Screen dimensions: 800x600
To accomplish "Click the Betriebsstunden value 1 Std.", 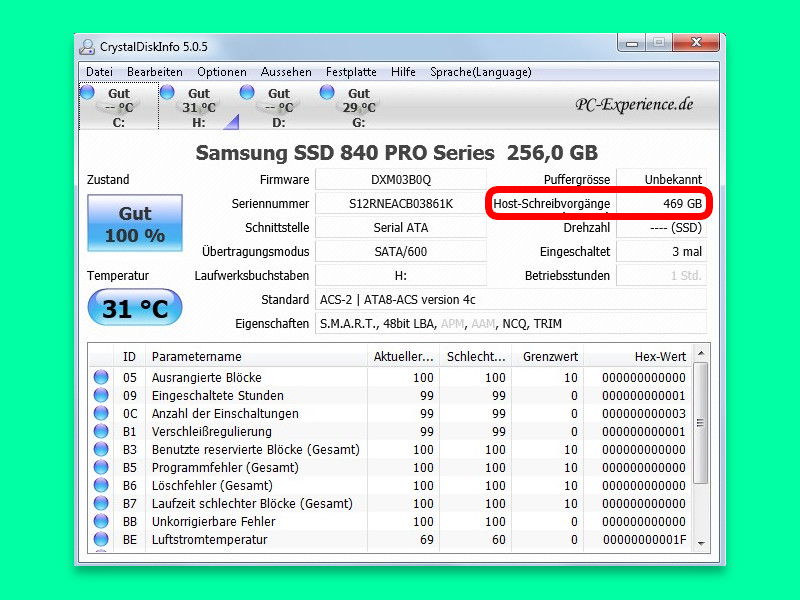I will pos(661,276).
